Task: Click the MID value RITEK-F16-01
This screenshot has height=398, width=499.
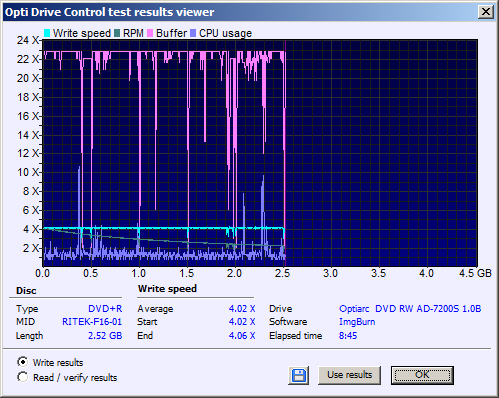Action: tap(92, 322)
